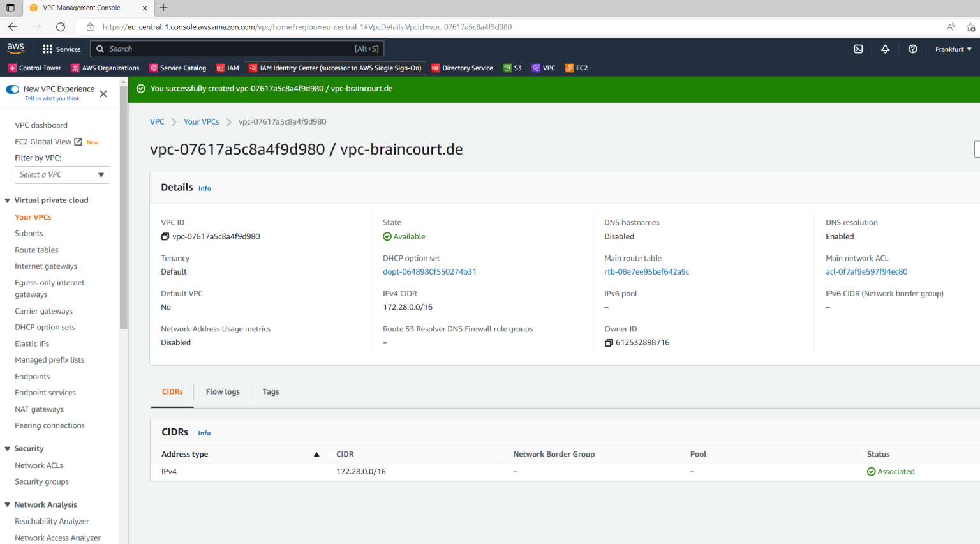Open the AWS CloudShell terminal icon
This screenshot has height=544, width=980.
(858, 49)
